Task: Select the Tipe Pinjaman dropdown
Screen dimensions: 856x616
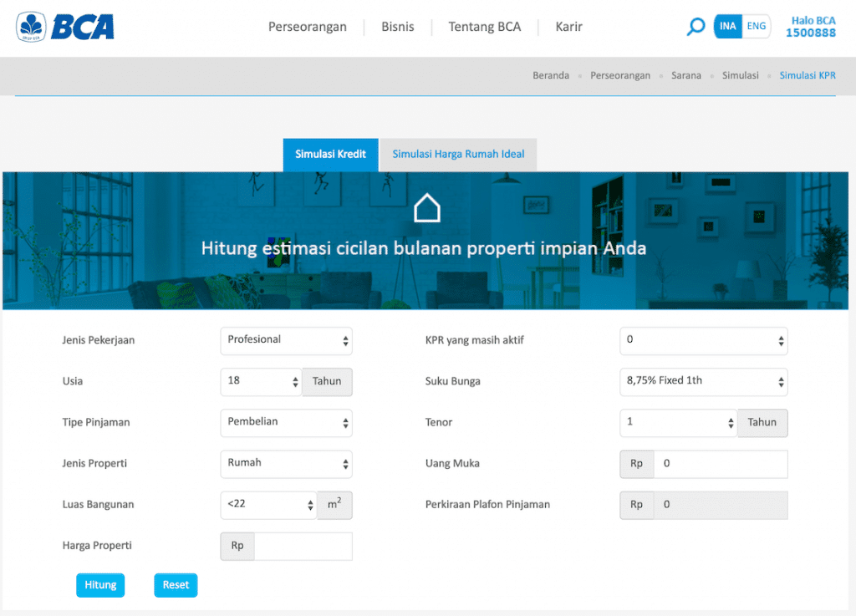Action: pyautogui.click(x=286, y=422)
